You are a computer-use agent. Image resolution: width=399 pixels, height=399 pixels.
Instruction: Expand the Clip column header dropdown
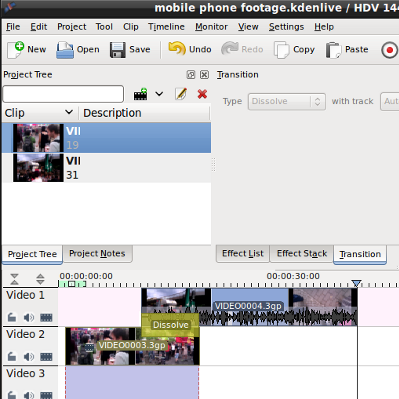point(69,112)
